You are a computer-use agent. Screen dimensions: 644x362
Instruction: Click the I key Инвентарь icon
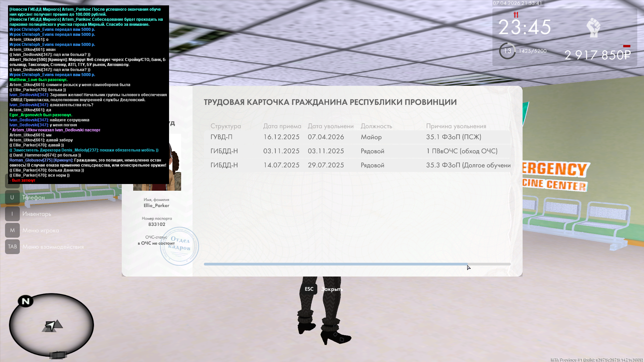tap(12, 214)
